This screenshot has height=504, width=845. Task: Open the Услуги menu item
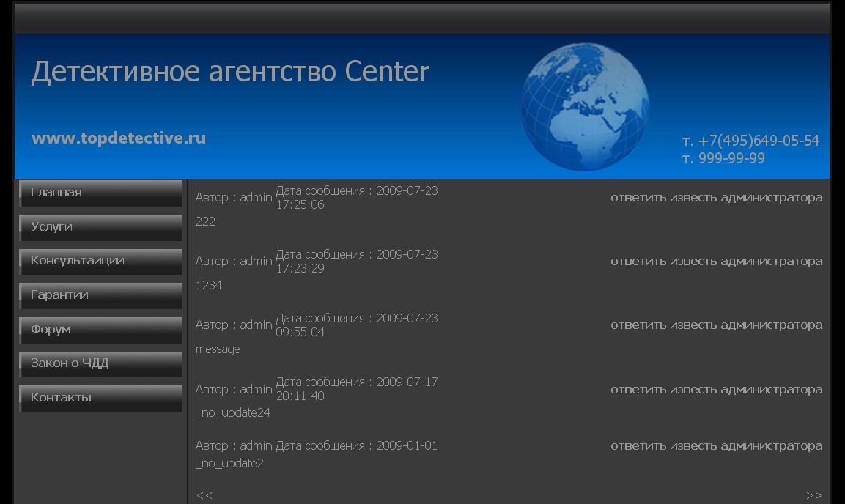(x=100, y=227)
